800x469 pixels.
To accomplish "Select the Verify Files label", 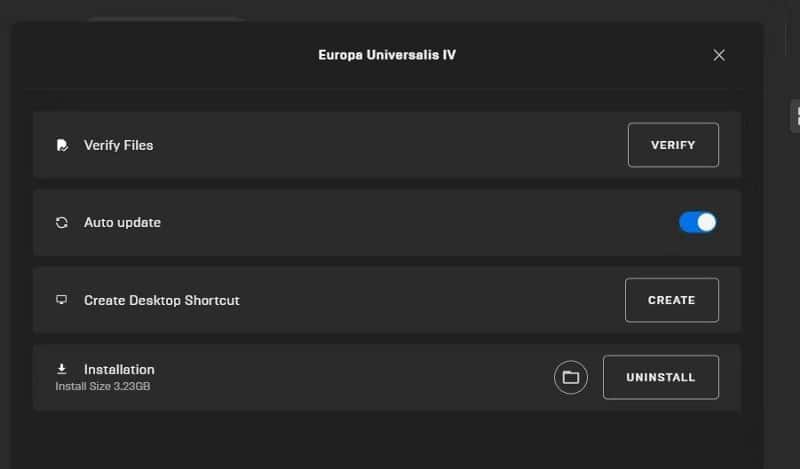I will 118,145.
